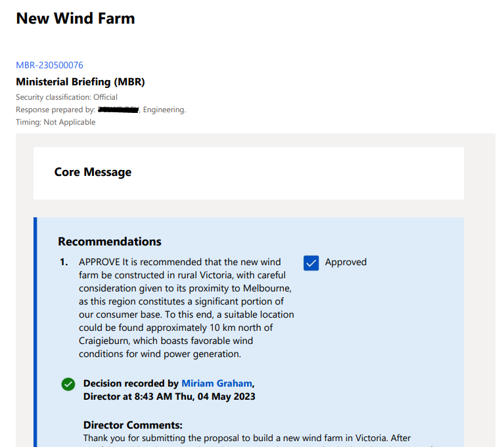Click the Core Message heading
This screenshot has height=447, width=504.
click(x=93, y=172)
